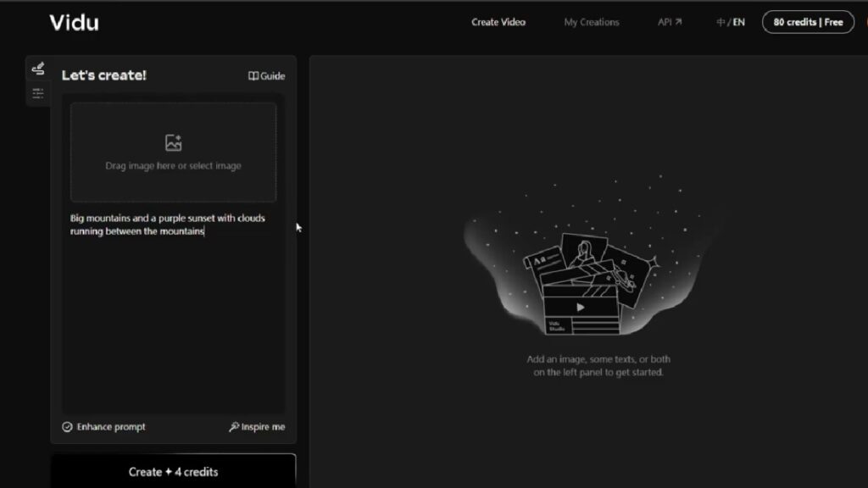The width and height of the screenshot is (868, 488).
Task: Click the 'Add an image, some texts' hint
Action: (x=598, y=366)
